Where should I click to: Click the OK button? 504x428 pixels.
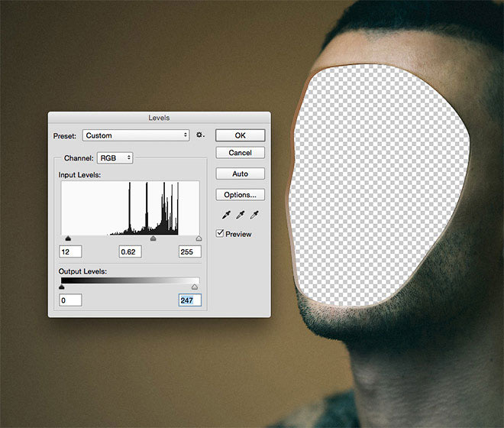(240, 135)
